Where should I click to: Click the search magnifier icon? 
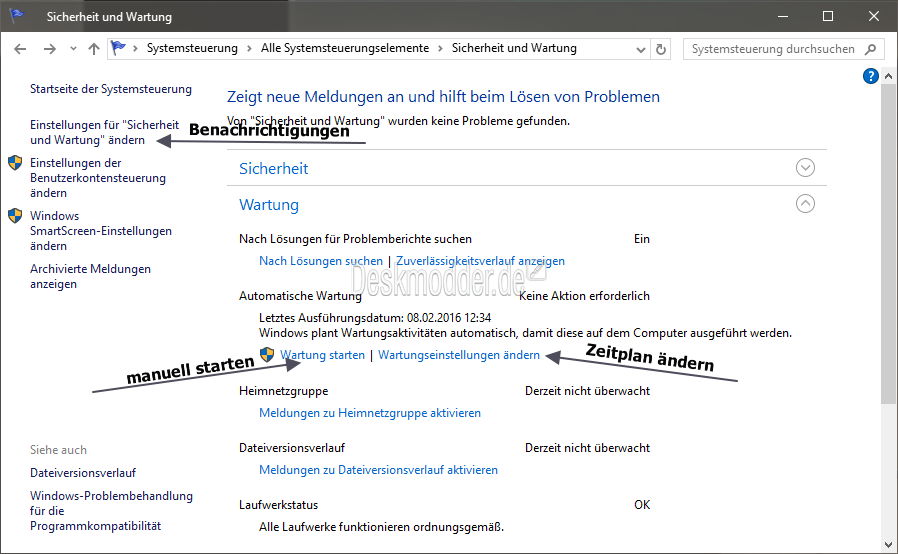[x=871, y=49]
